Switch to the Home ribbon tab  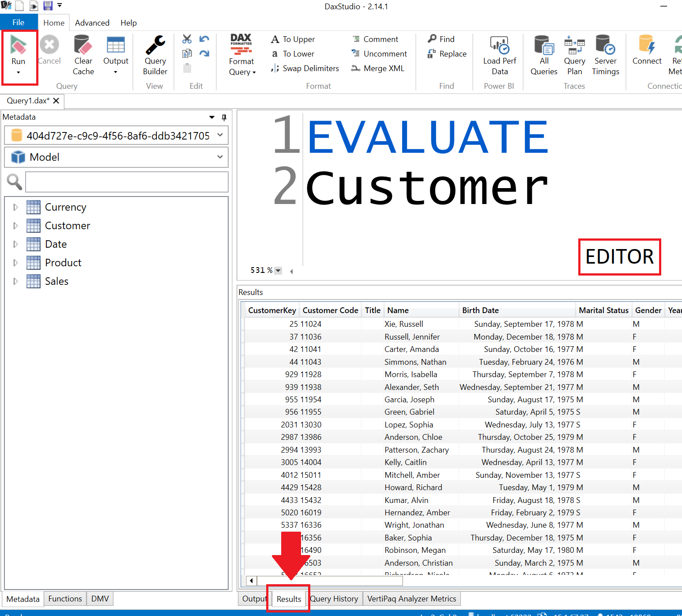click(54, 23)
